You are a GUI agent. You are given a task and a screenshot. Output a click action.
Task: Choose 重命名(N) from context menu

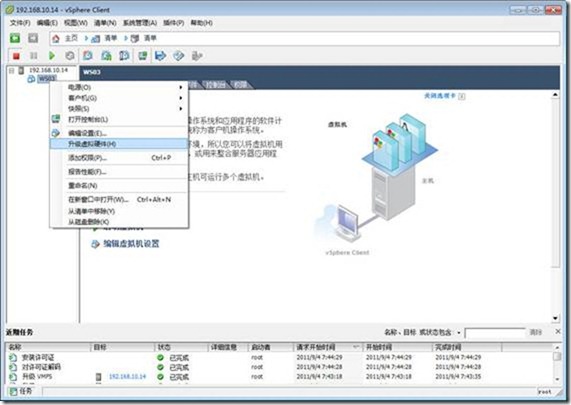[119, 186]
